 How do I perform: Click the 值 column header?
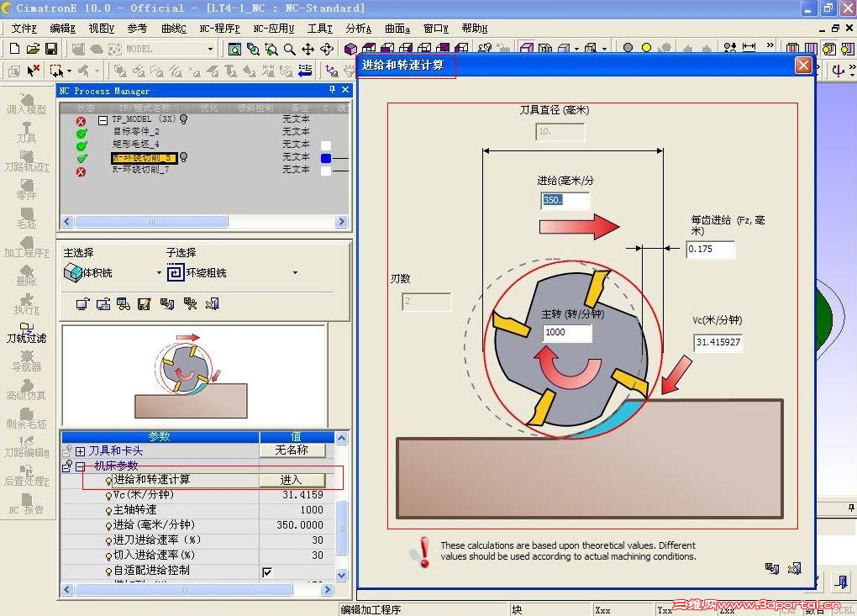pyautogui.click(x=297, y=436)
